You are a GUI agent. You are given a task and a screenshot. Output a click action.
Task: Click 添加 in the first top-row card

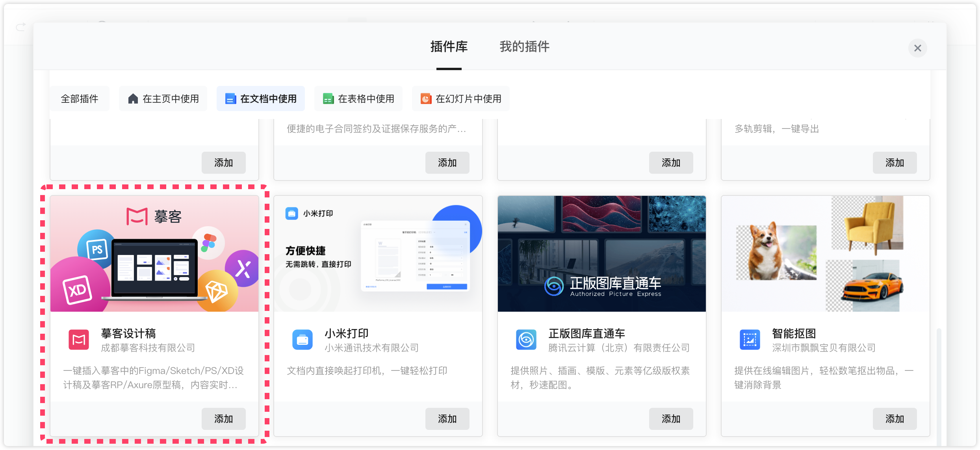(x=224, y=162)
